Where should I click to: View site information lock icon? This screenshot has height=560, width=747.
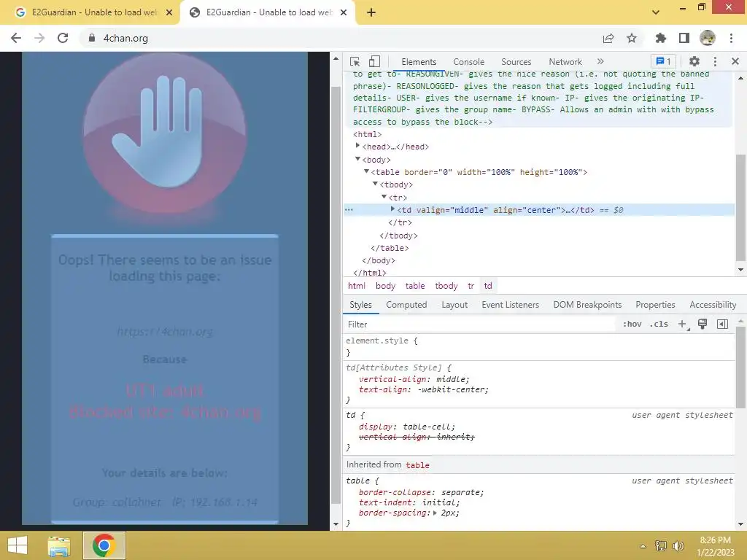(92, 38)
